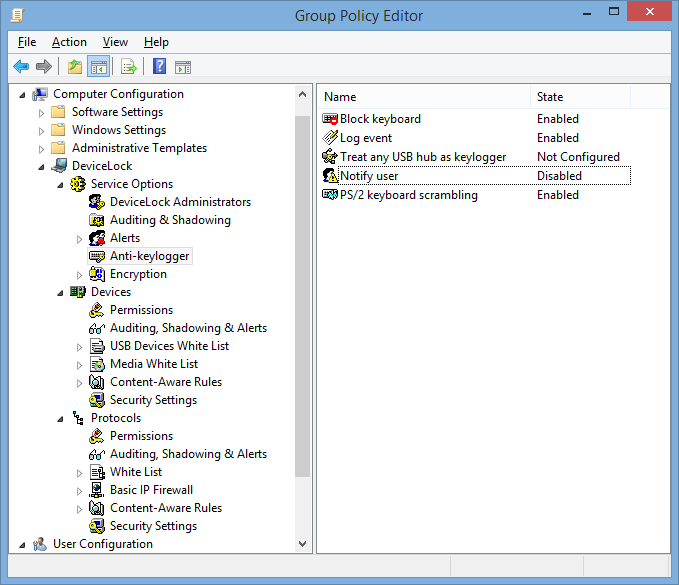Select the Block keyboard policy row
The height and width of the screenshot is (585, 679).
(475, 119)
